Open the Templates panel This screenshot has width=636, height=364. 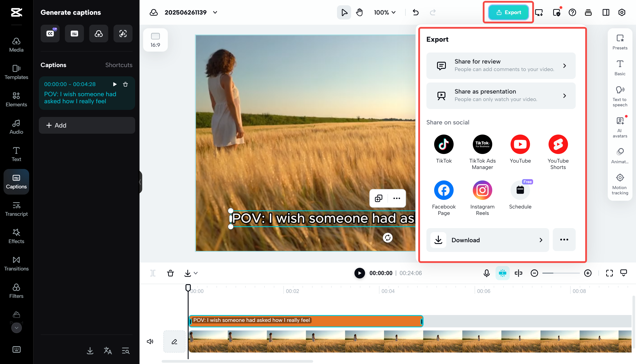[x=16, y=72]
